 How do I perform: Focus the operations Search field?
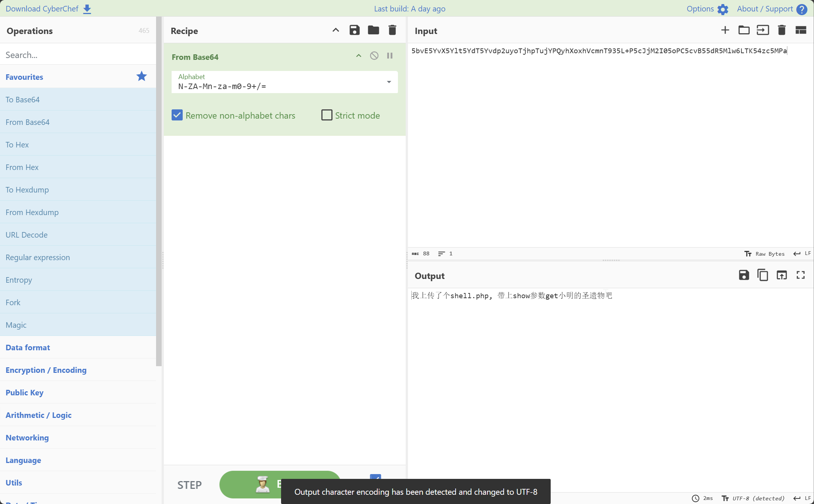(78, 55)
